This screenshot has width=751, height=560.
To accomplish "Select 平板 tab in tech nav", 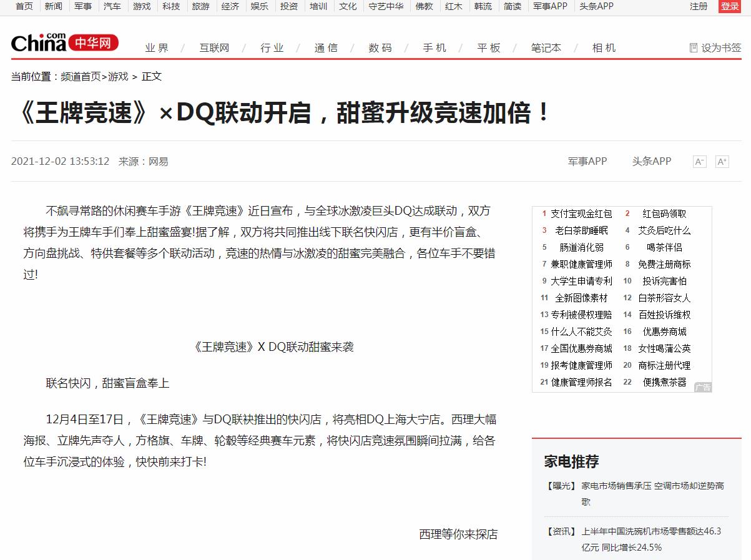I will click(x=489, y=47).
